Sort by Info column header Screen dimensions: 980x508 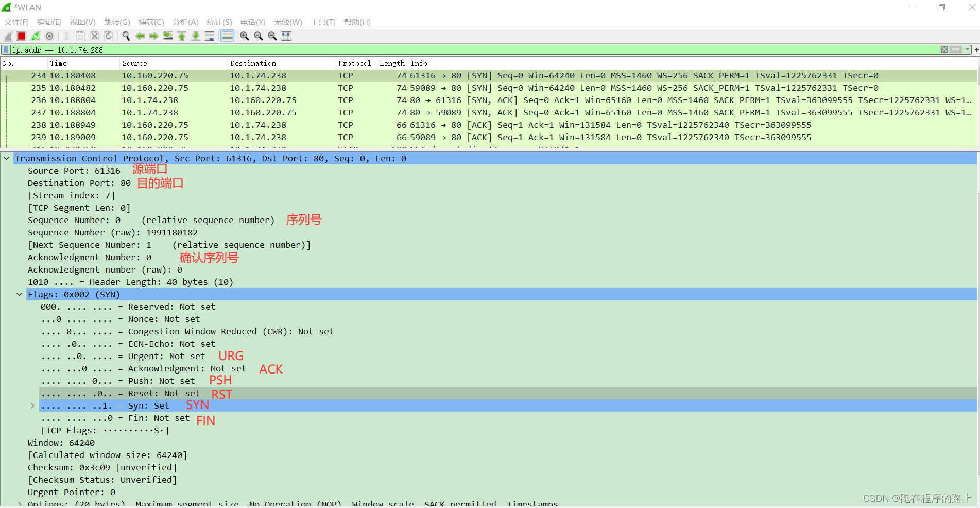coord(693,63)
